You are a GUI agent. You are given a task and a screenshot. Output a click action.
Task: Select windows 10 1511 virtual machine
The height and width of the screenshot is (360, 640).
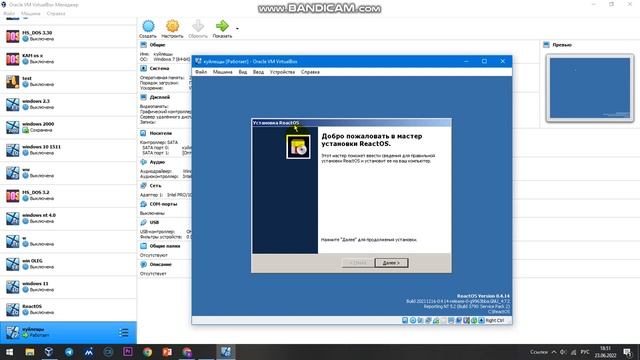[68, 150]
